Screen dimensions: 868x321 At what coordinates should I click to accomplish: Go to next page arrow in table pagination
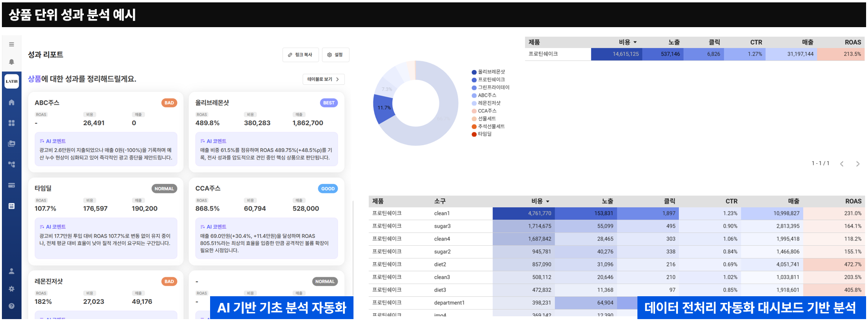click(858, 164)
